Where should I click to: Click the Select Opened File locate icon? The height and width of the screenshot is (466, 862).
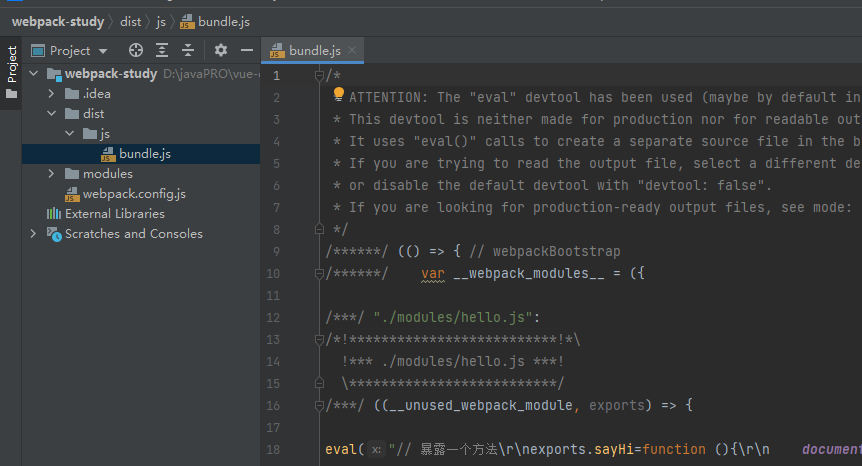136,50
